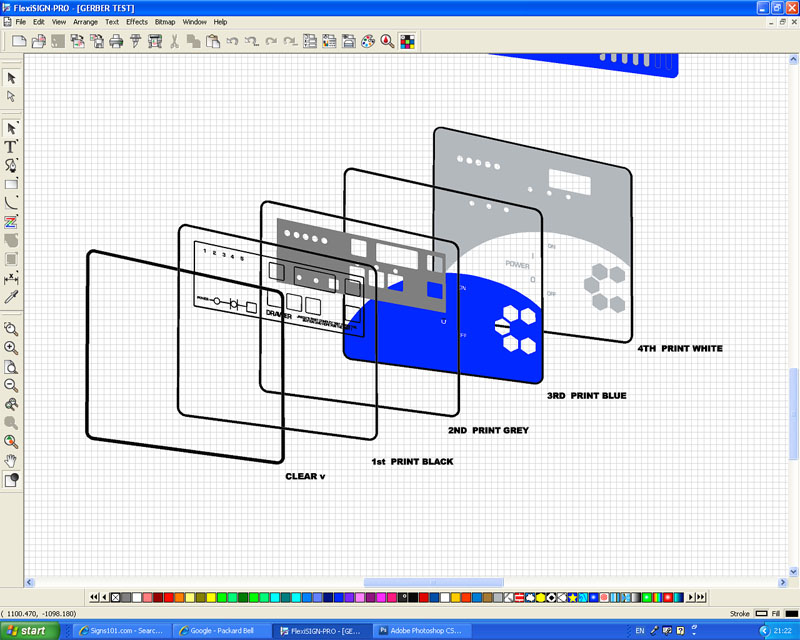Select the Eyedropper tool
Image resolution: width=800 pixels, height=640 pixels.
tap(11, 297)
